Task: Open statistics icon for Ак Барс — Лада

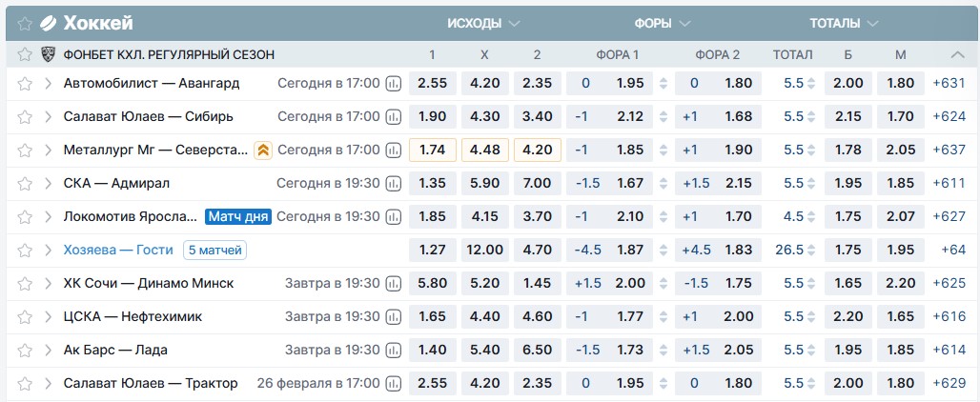Action: (394, 351)
